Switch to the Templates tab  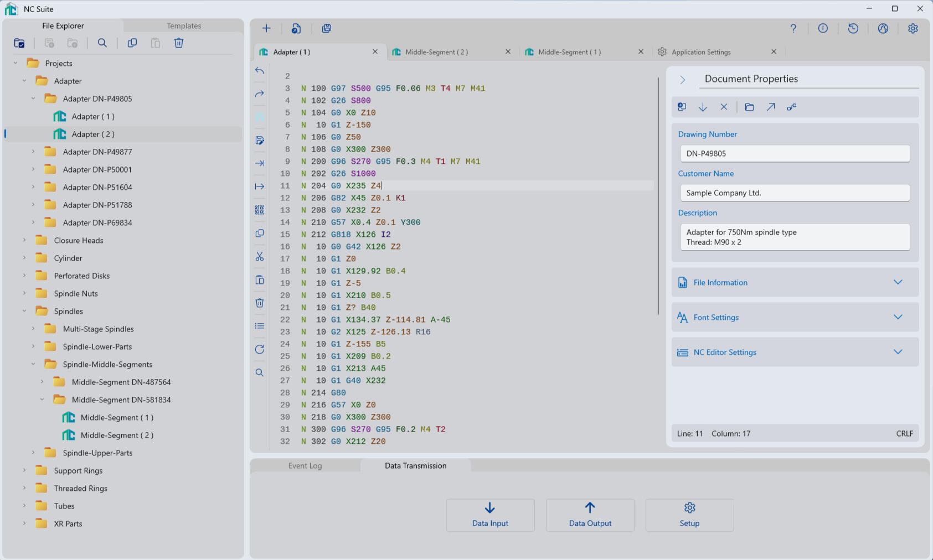point(184,26)
